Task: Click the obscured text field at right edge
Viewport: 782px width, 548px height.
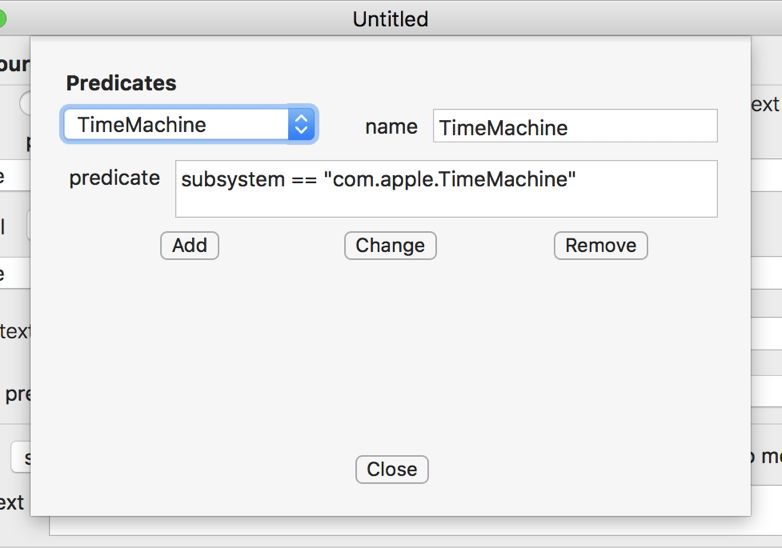Action: point(765,174)
